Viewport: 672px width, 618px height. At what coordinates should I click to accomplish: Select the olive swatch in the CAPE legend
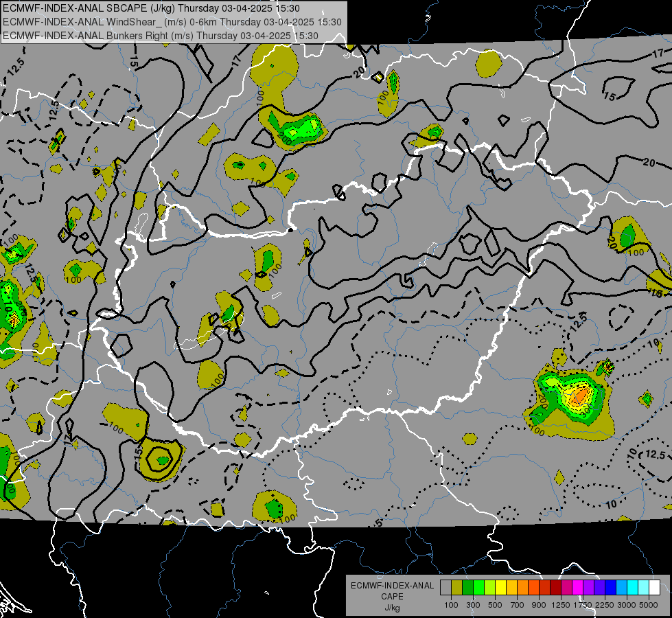(x=456, y=588)
